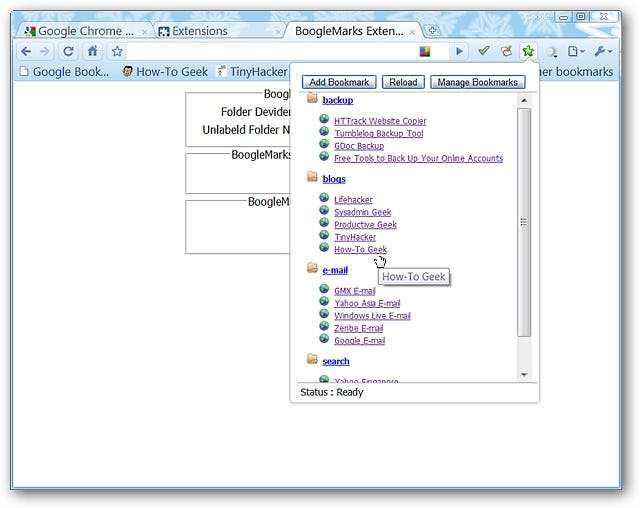Click the BoogleMarks green star extension icon
Image resolution: width=640 pixels, height=508 pixels.
528,51
